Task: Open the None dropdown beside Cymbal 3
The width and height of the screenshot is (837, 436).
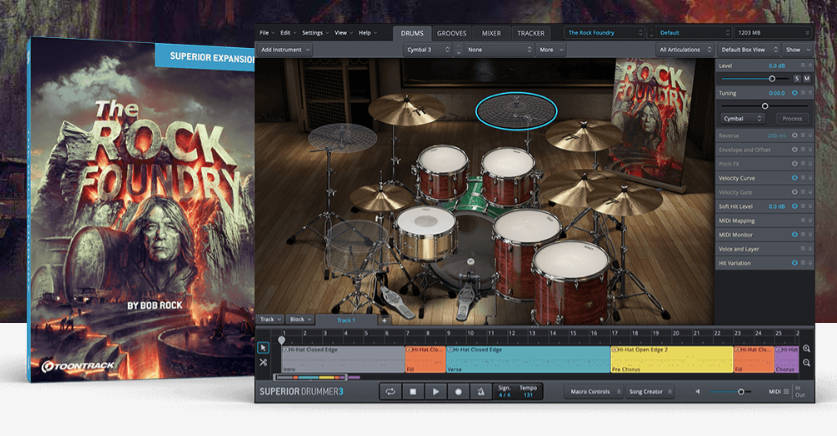Action: pyautogui.click(x=499, y=50)
